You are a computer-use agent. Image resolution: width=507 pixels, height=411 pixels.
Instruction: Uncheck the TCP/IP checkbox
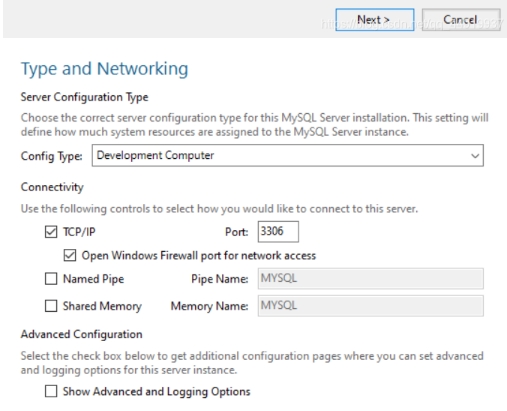coord(51,232)
